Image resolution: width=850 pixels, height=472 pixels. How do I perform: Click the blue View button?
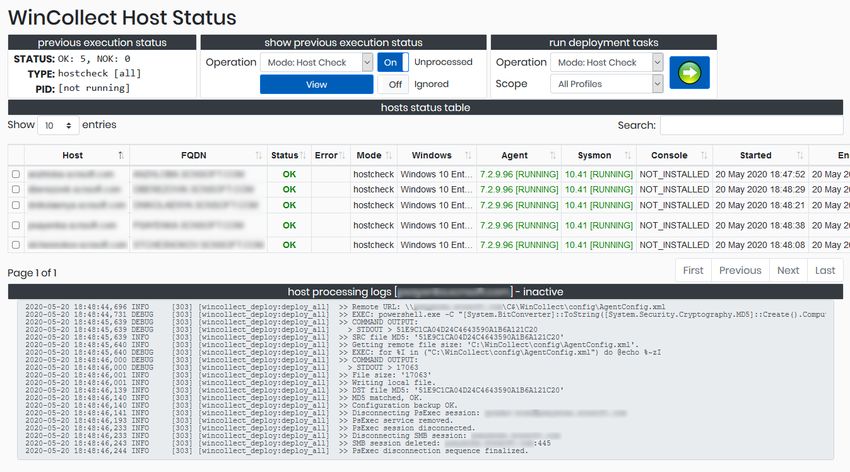[x=317, y=85]
